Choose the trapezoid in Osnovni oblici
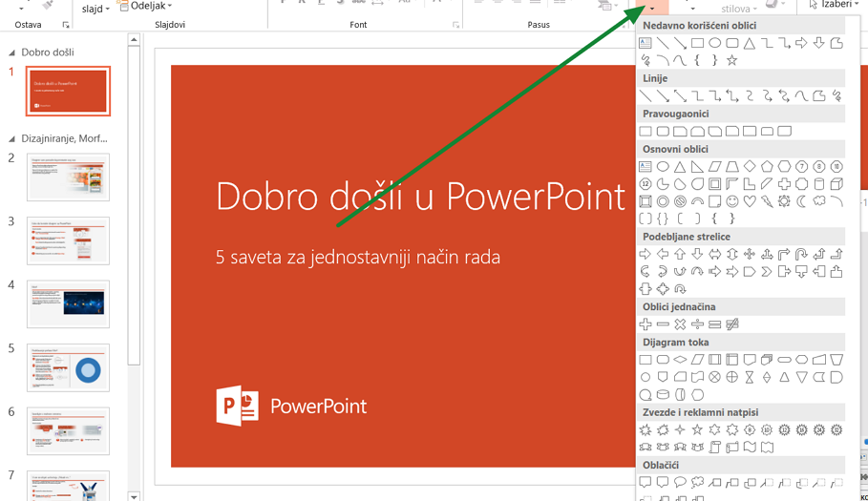Image resolution: width=868 pixels, height=501 pixels. click(731, 166)
